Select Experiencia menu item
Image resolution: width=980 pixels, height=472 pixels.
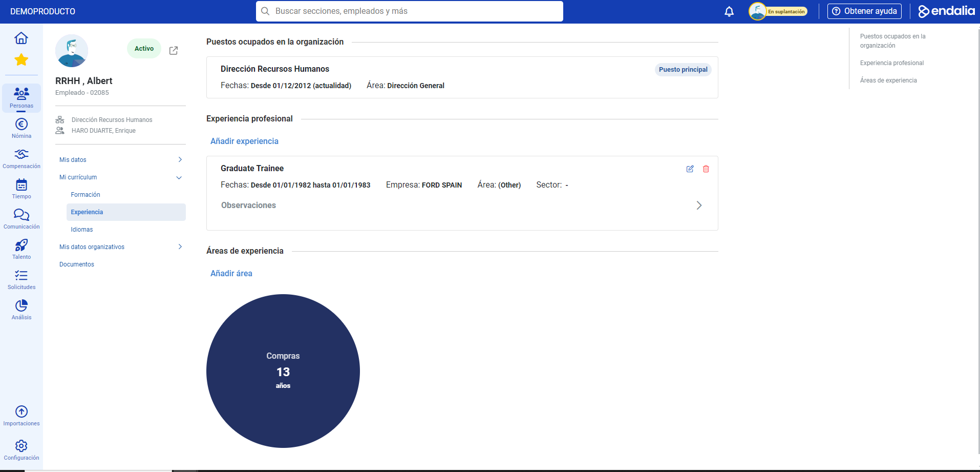coord(126,212)
